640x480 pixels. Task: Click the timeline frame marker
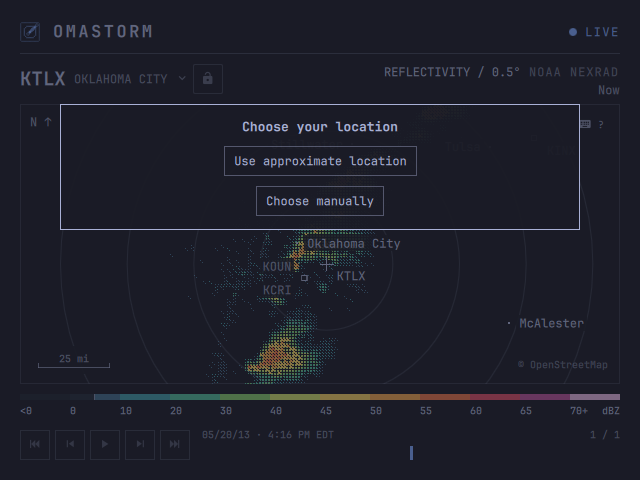coord(411,453)
